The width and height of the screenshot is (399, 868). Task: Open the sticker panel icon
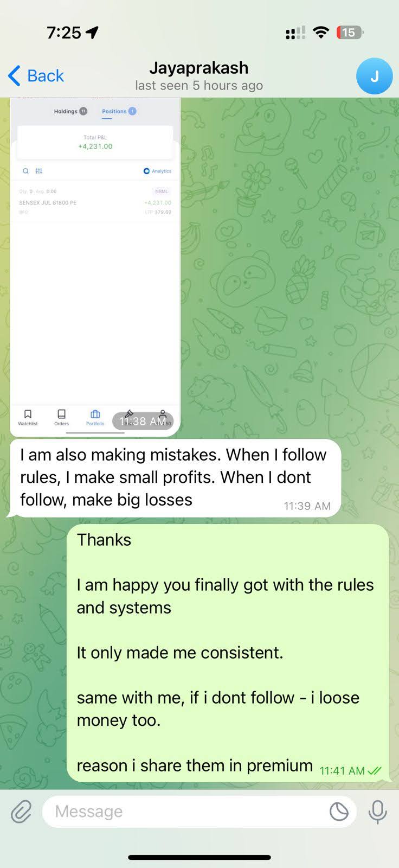pyautogui.click(x=339, y=812)
